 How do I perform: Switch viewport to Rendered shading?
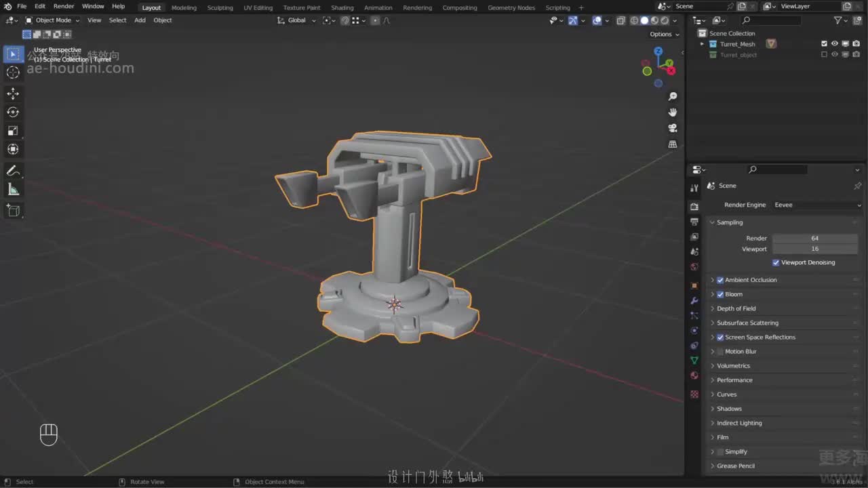[x=665, y=20]
